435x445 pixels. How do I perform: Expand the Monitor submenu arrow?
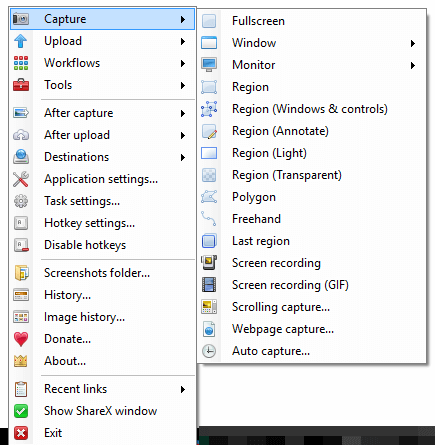(413, 65)
